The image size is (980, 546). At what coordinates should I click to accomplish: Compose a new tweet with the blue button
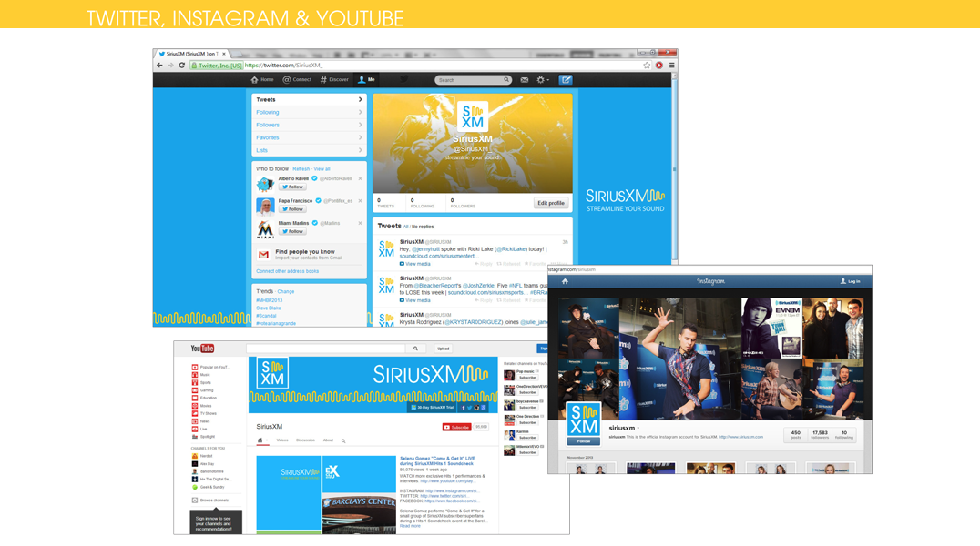[566, 80]
